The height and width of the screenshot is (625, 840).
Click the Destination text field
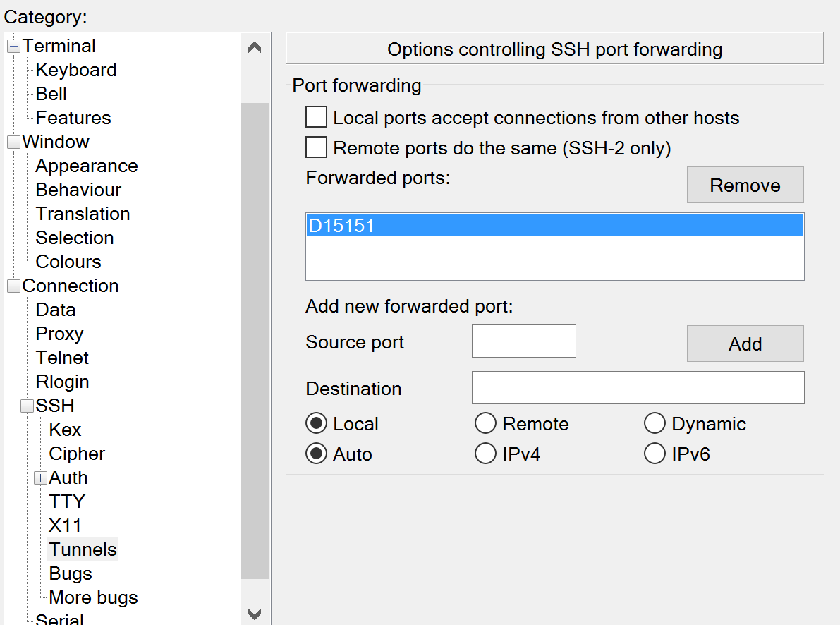click(x=638, y=388)
